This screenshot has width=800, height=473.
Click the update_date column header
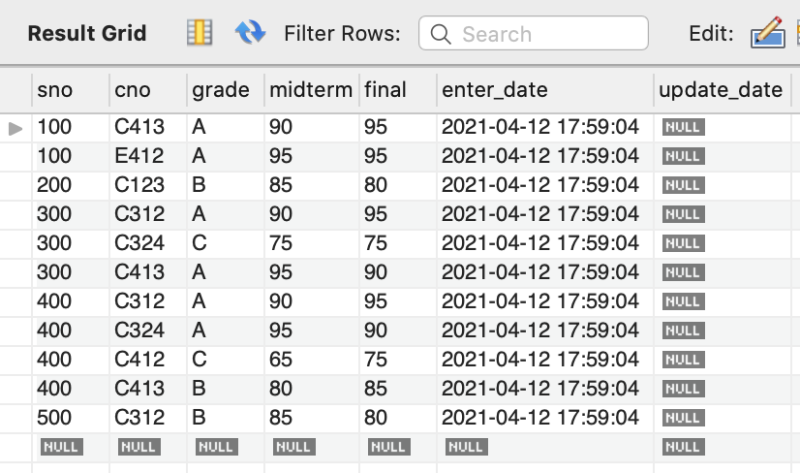(x=722, y=90)
